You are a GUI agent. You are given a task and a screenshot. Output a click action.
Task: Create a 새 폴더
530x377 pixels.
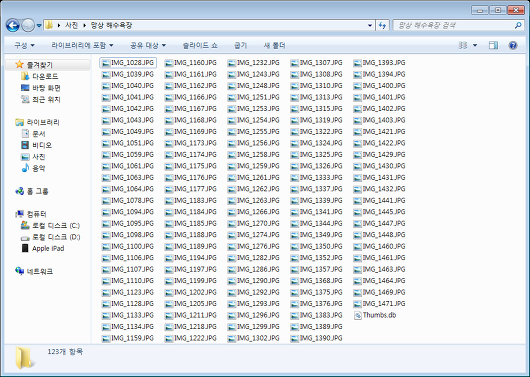point(274,45)
